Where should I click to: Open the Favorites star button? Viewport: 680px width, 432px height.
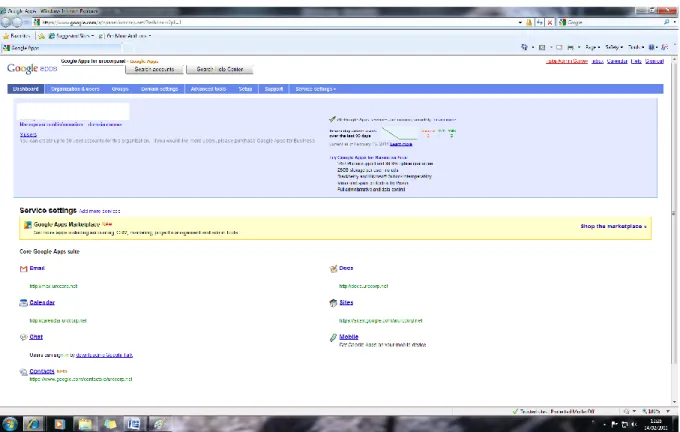click(16, 36)
